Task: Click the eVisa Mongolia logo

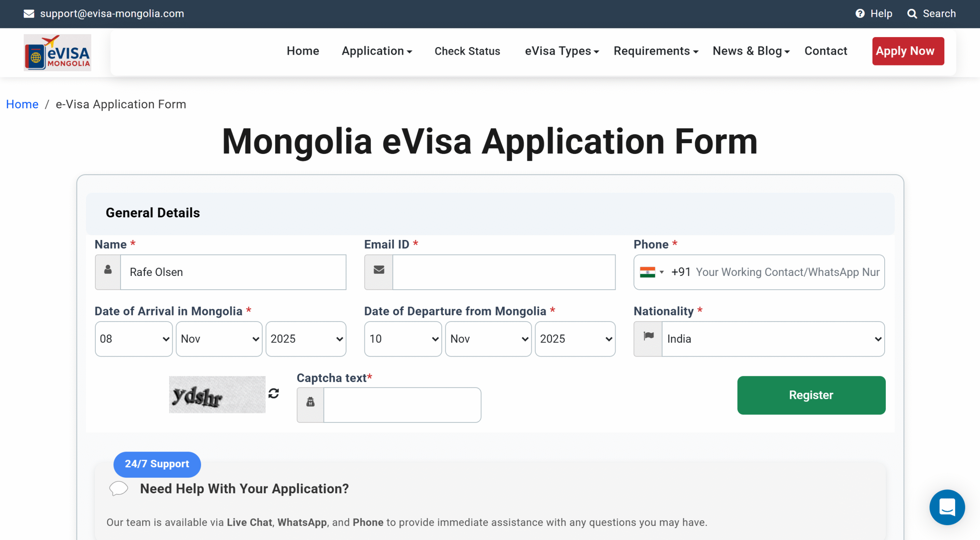Action: pyautogui.click(x=57, y=52)
